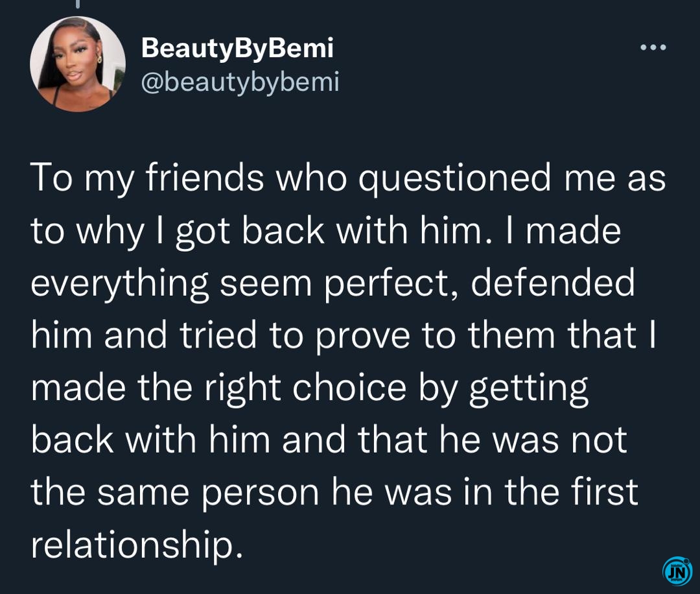The height and width of the screenshot is (594, 700).
Task: Click the tweet line 'back with him and that'
Action: pos(329,440)
